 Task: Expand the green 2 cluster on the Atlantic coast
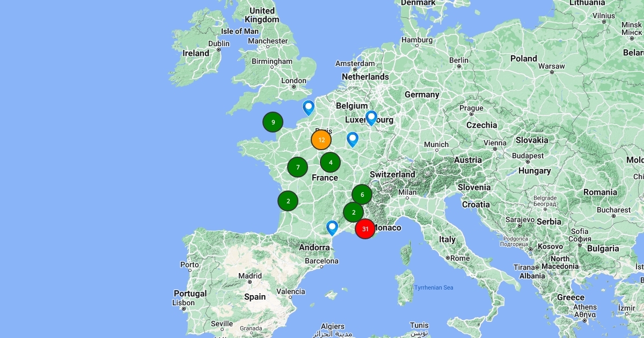[x=288, y=201]
